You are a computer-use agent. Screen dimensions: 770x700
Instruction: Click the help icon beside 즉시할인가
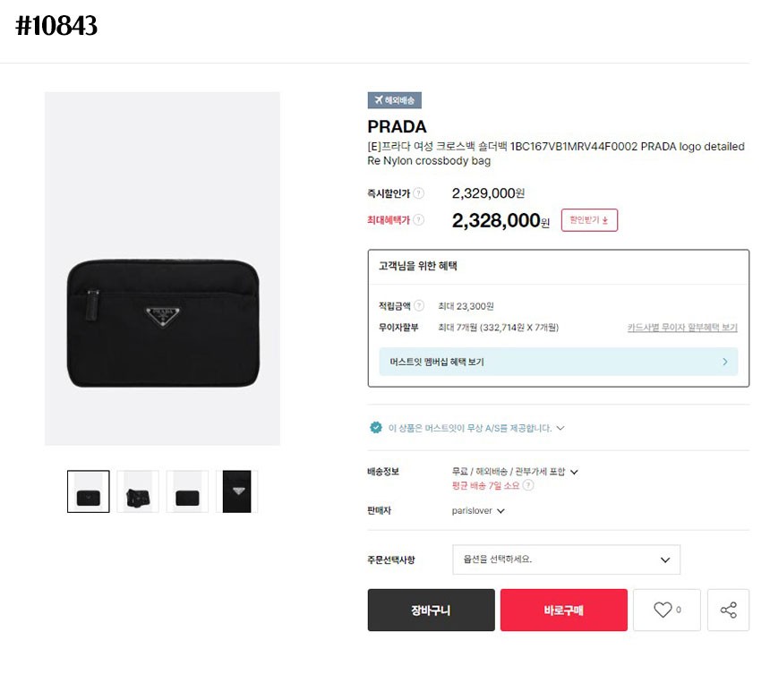418,193
